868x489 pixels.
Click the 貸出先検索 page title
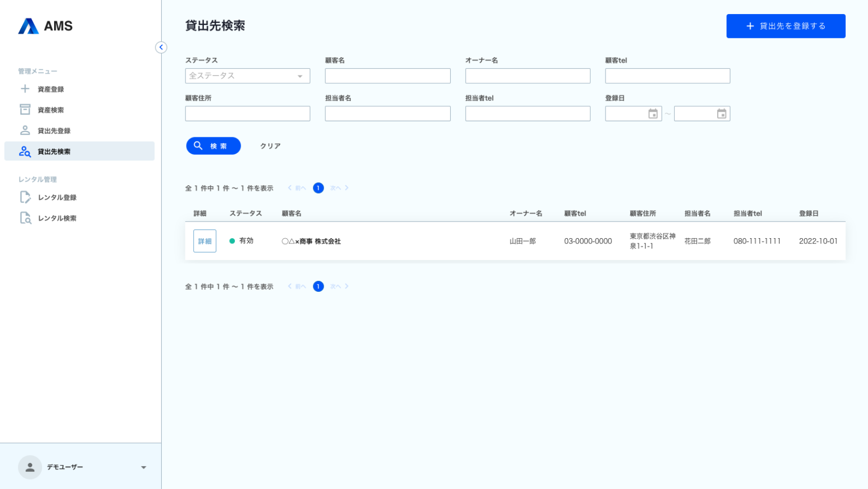point(215,25)
